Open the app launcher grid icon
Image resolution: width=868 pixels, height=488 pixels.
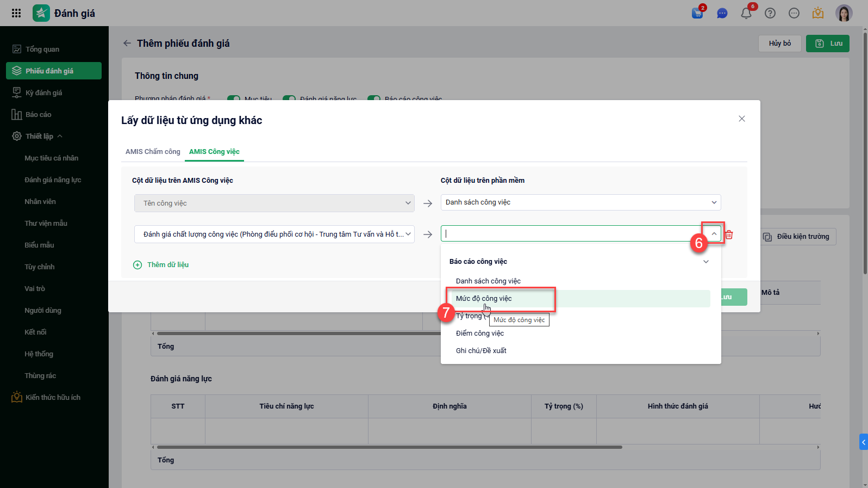16,13
